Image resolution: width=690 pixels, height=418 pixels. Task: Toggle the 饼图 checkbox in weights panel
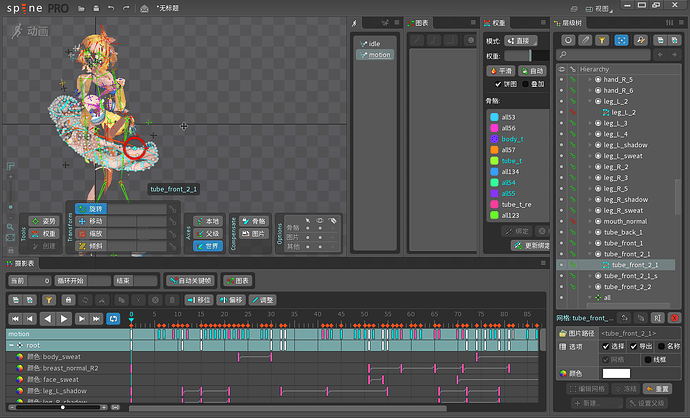(x=498, y=84)
